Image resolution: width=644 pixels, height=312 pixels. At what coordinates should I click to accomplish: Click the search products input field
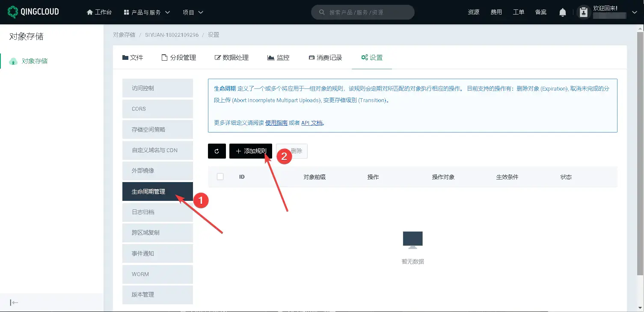click(x=362, y=12)
